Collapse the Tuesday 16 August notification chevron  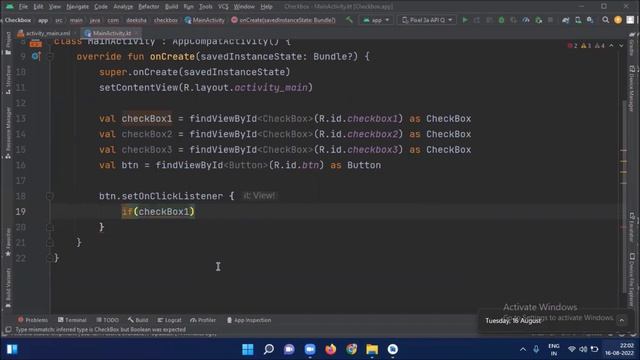coord(622,320)
